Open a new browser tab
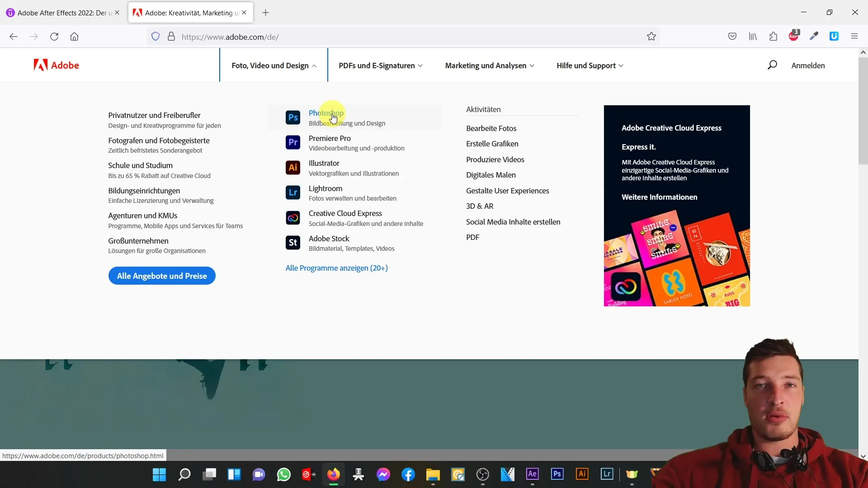The width and height of the screenshot is (868, 488). [266, 13]
